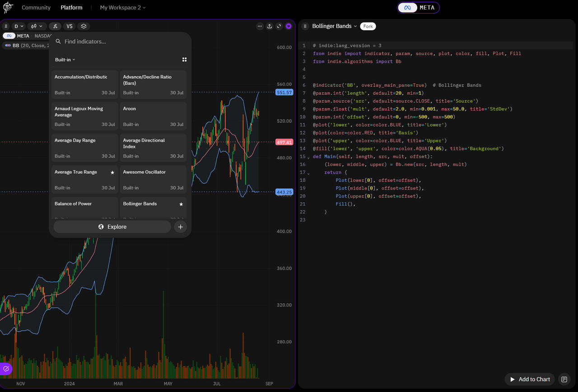
Task: Click the Fork button
Action: point(368,26)
